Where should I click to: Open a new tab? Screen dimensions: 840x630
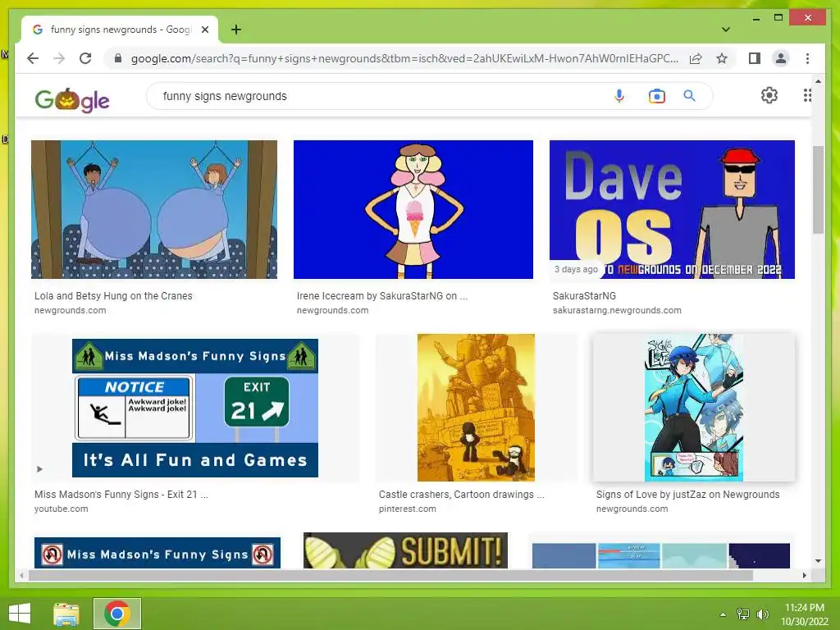236,30
